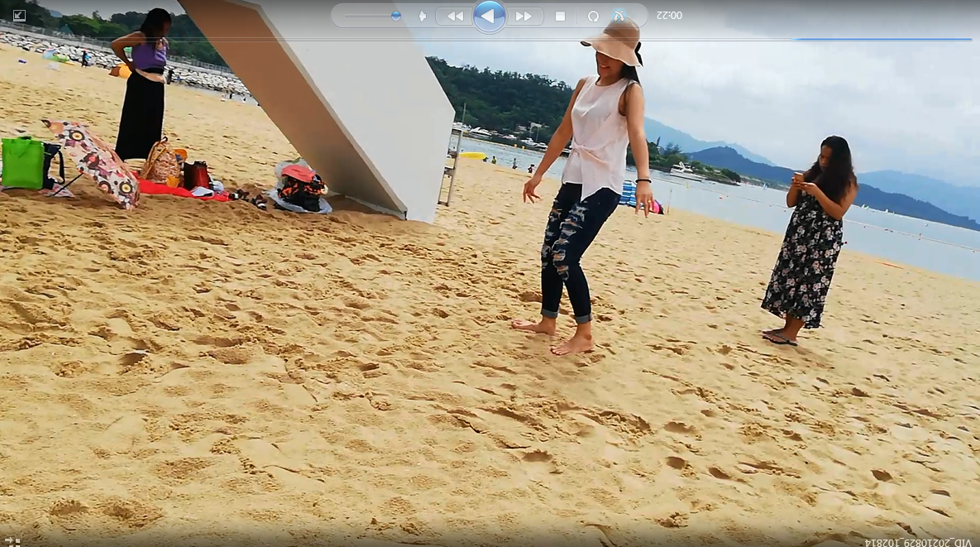The height and width of the screenshot is (547, 980).
Task: Click the video frame on the dancing woman
Action: [591, 190]
